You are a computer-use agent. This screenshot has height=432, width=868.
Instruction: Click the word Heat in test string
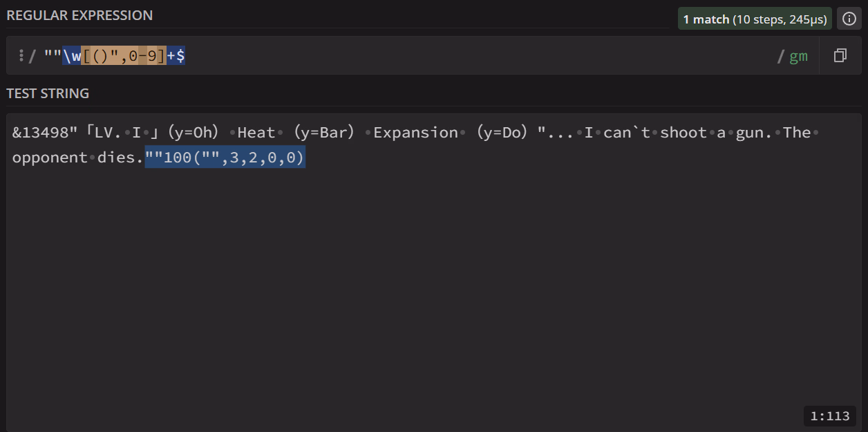256,133
